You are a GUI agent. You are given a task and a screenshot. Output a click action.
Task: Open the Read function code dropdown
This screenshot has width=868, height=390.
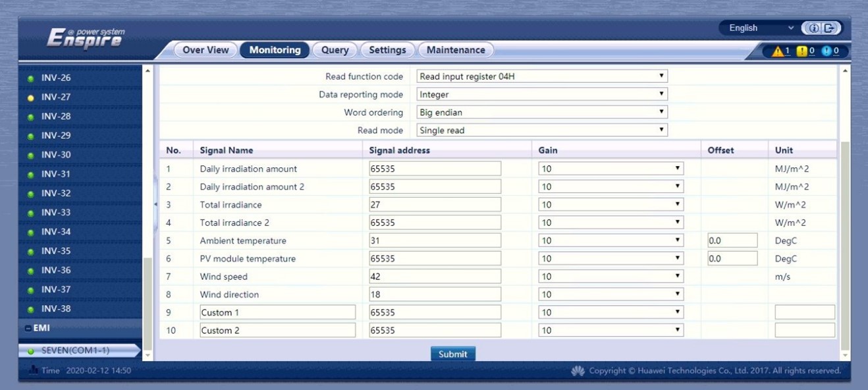click(x=542, y=76)
